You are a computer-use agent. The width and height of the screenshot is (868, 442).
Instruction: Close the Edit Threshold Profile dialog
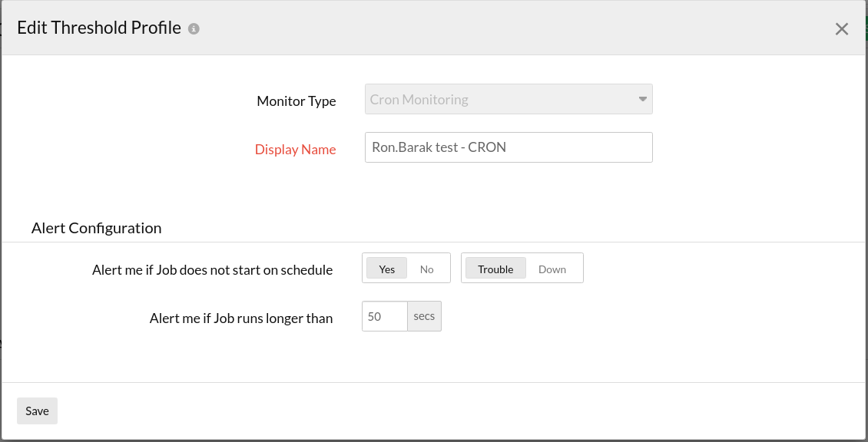pyautogui.click(x=842, y=29)
